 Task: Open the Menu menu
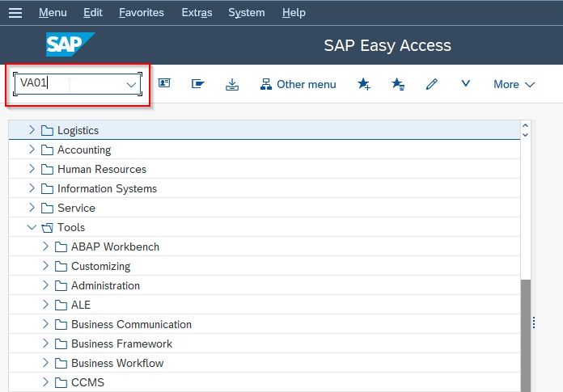53,13
